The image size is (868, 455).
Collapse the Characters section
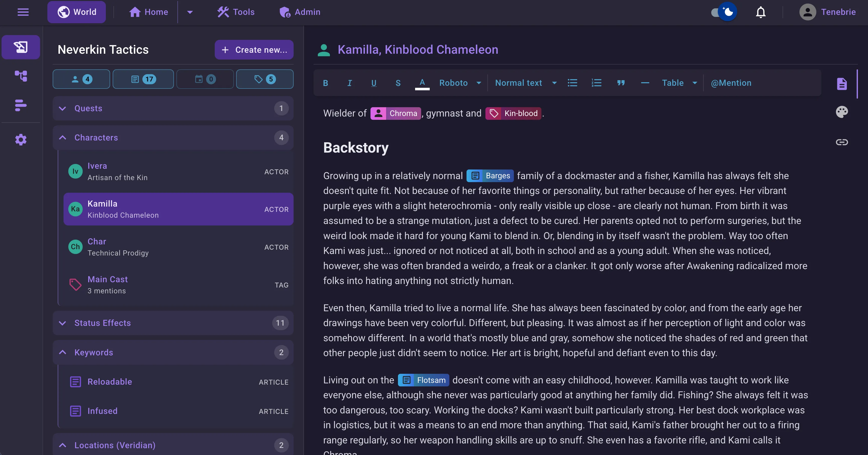[x=173, y=138]
